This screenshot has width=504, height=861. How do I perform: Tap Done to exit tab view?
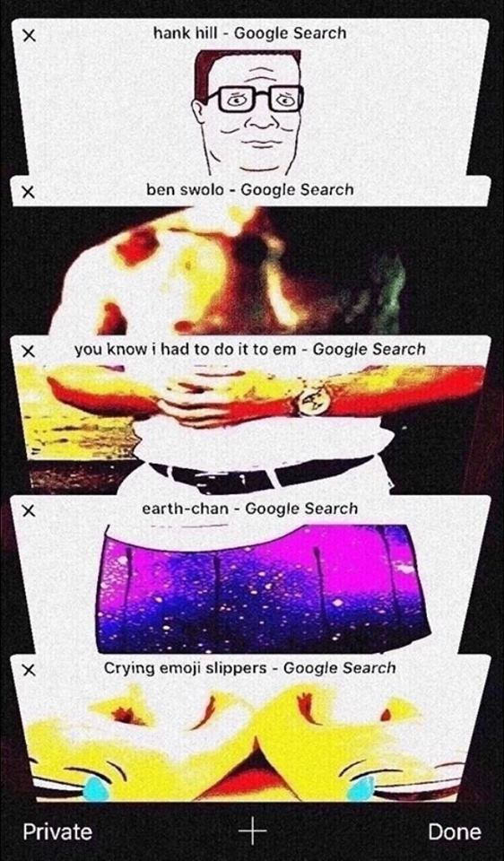coord(455,831)
